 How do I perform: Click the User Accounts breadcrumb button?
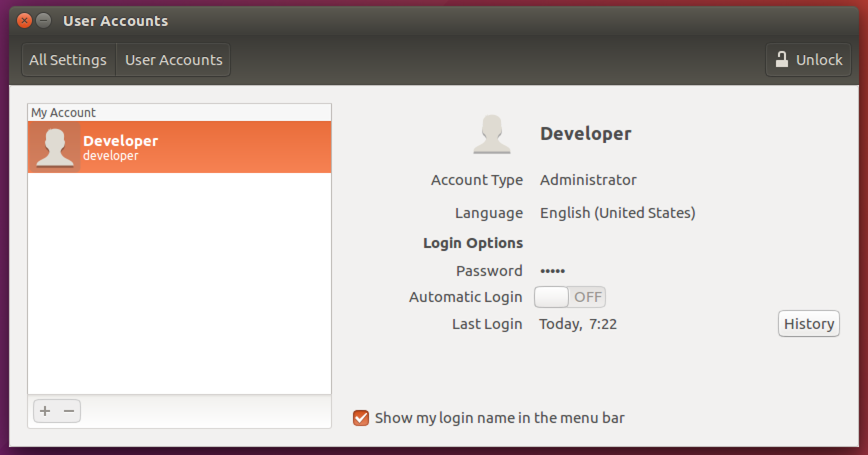[x=173, y=60]
